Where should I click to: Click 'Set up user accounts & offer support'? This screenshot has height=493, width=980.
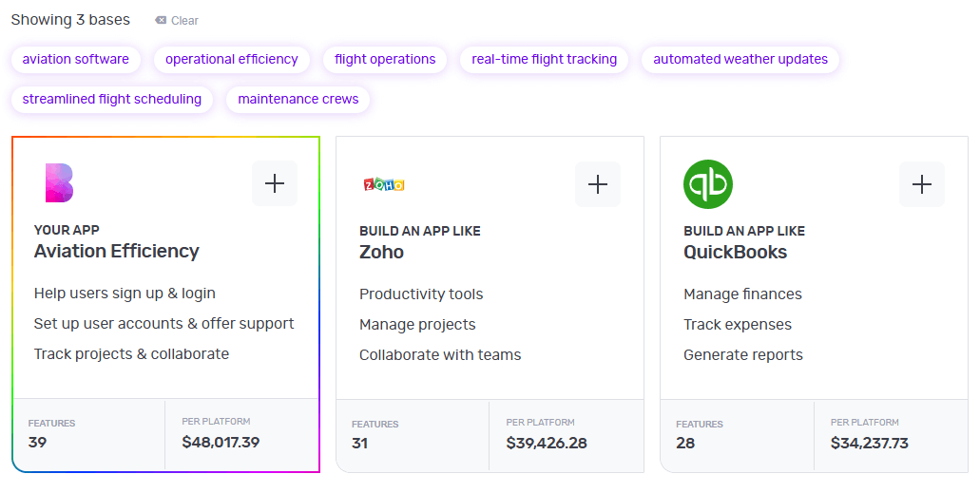(163, 324)
